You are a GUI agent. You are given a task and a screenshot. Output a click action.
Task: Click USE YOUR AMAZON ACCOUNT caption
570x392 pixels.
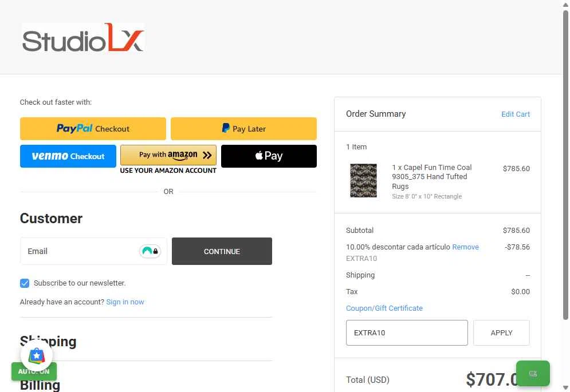168,171
